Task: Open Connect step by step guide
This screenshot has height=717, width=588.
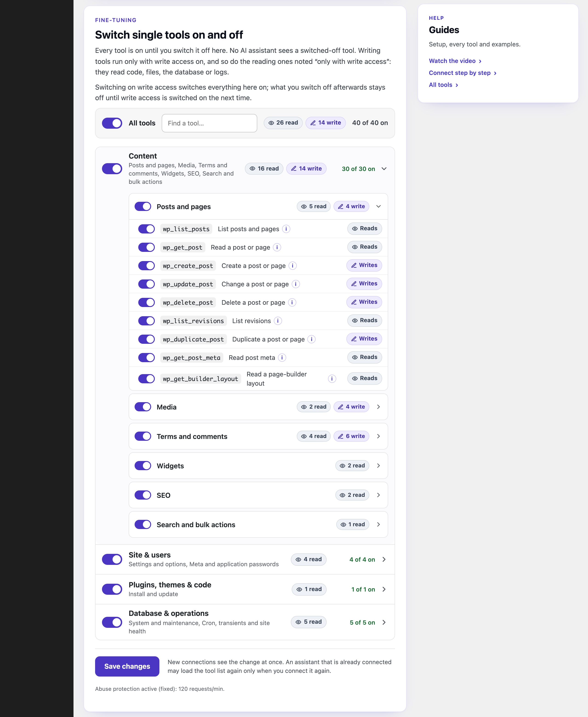Action: click(462, 73)
